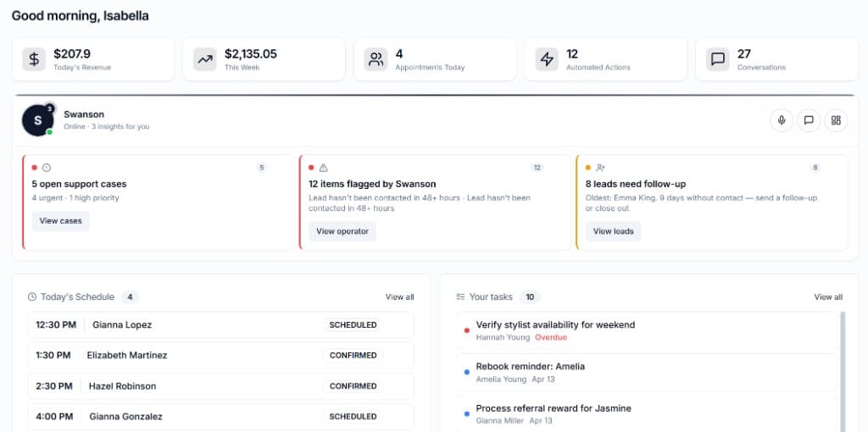Click the Conversations message icon
Viewport: 868px width, 432px height.
click(717, 59)
